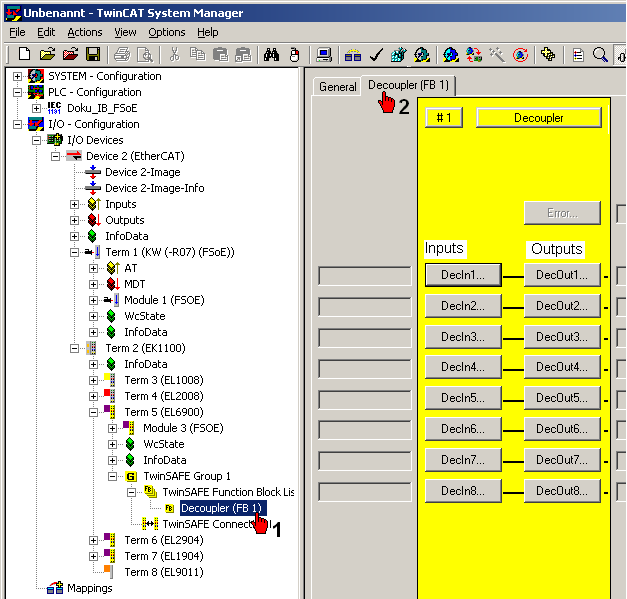Viewport: 627px width, 599px height.
Task: Click the greyed Error... button
Action: tap(562, 213)
